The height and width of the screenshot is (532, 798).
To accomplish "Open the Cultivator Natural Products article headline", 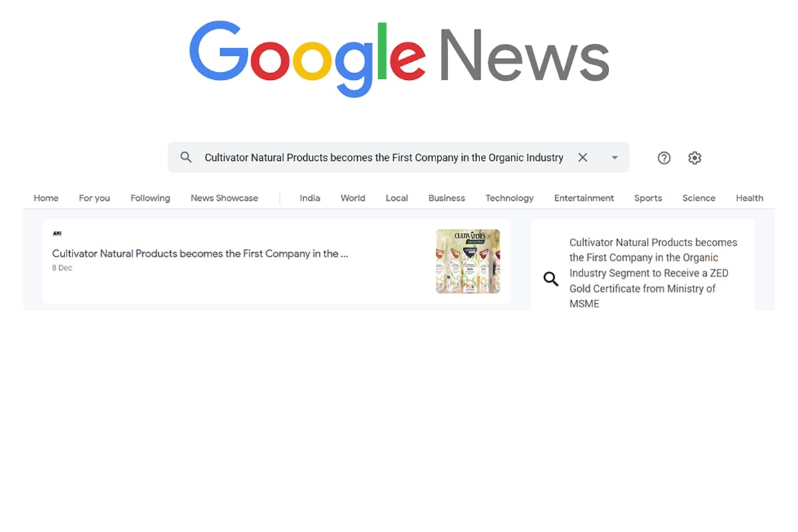I will [200, 253].
